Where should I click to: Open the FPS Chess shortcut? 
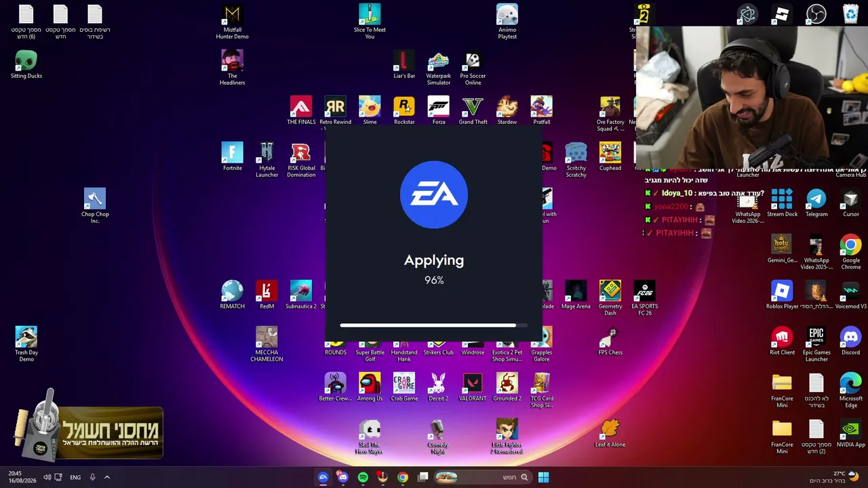(610, 341)
